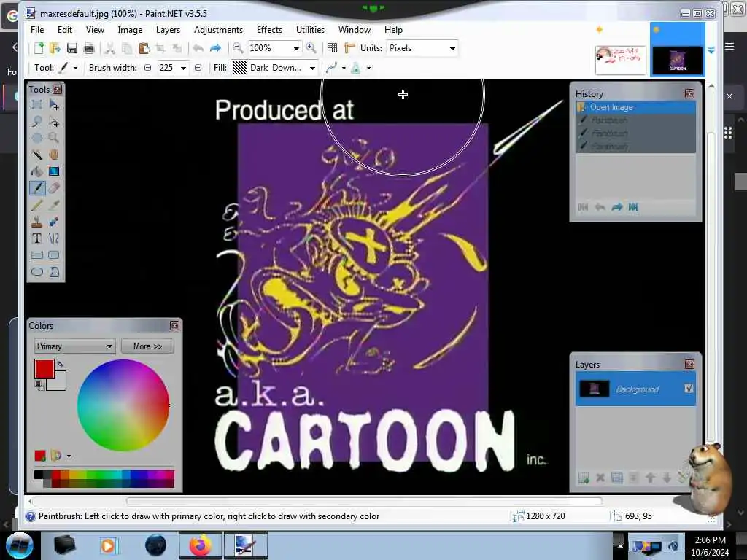Toggle the pixel grid icon
This screenshot has width=747, height=560.
click(332, 47)
